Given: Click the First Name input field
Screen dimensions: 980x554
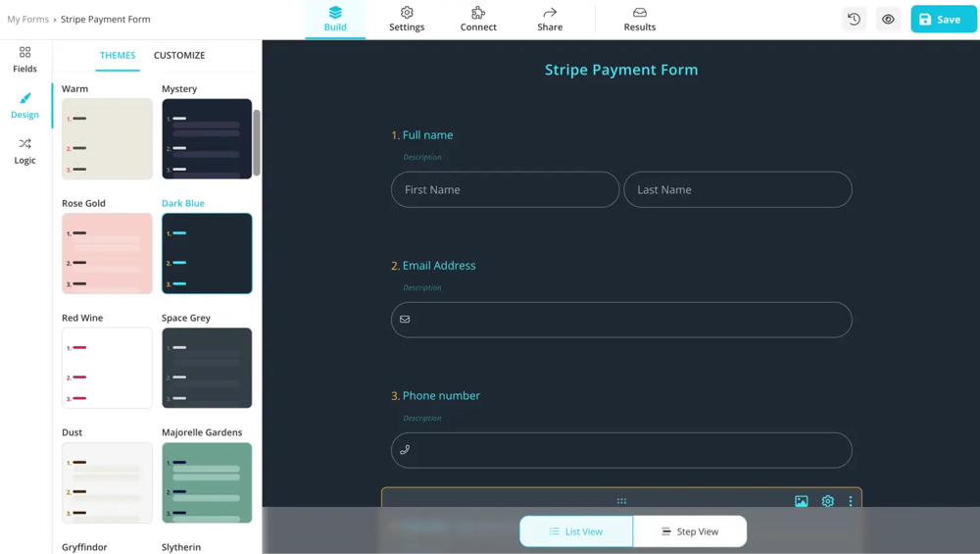Looking at the screenshot, I should pos(505,189).
